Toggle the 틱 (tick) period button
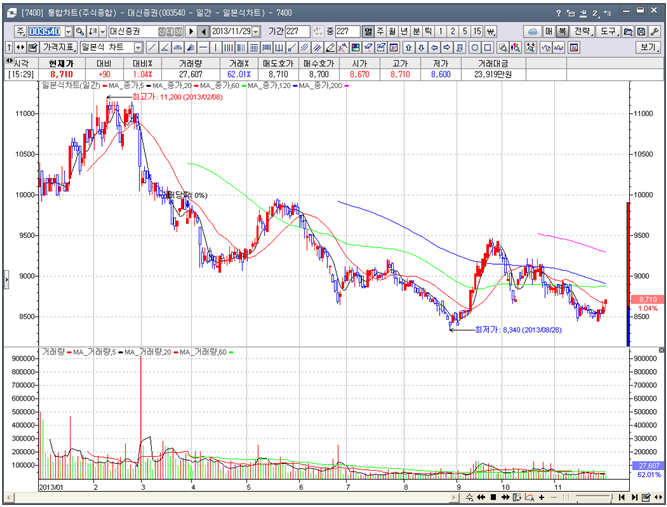The width and height of the screenshot is (667, 507). (428, 31)
